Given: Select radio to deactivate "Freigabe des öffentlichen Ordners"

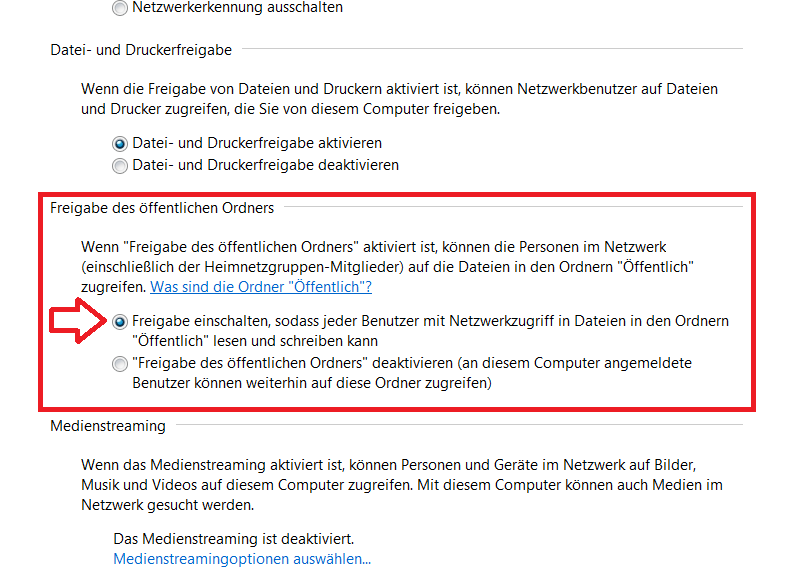Looking at the screenshot, I should [120, 364].
